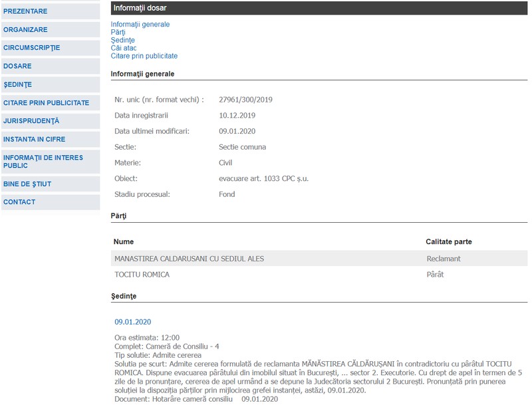Click the Fond procedural stage value
The height and width of the screenshot is (409, 532).
(x=227, y=194)
